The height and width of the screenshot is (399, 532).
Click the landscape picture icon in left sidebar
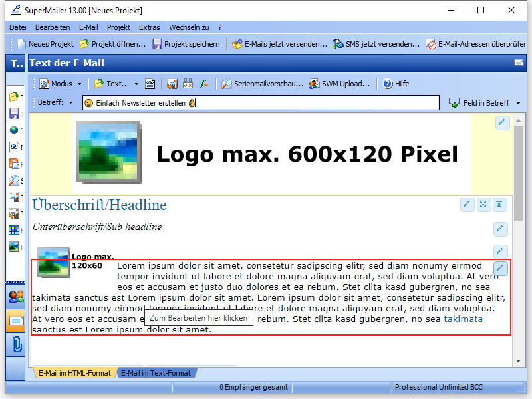(x=14, y=247)
